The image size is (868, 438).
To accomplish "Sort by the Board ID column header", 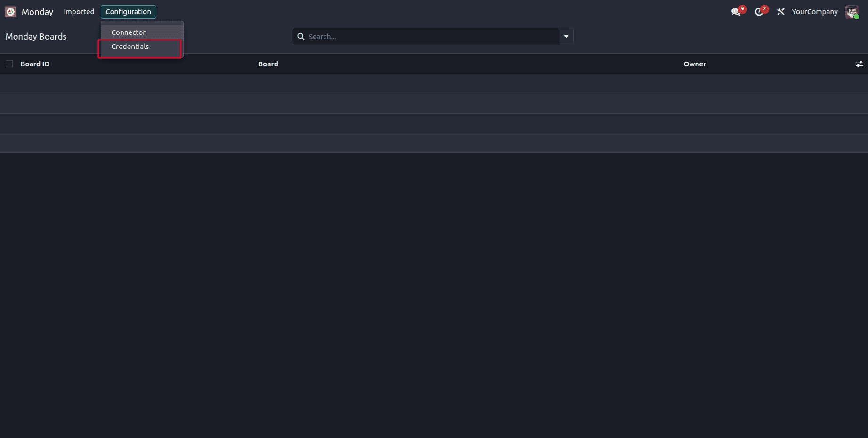I will point(35,64).
